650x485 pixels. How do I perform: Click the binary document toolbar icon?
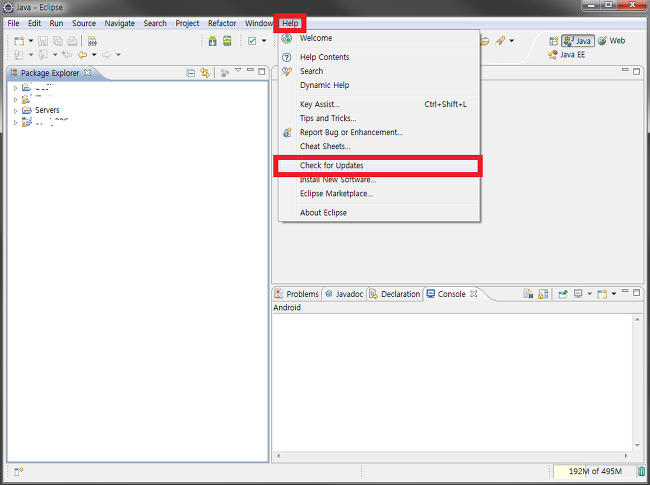[x=92, y=41]
